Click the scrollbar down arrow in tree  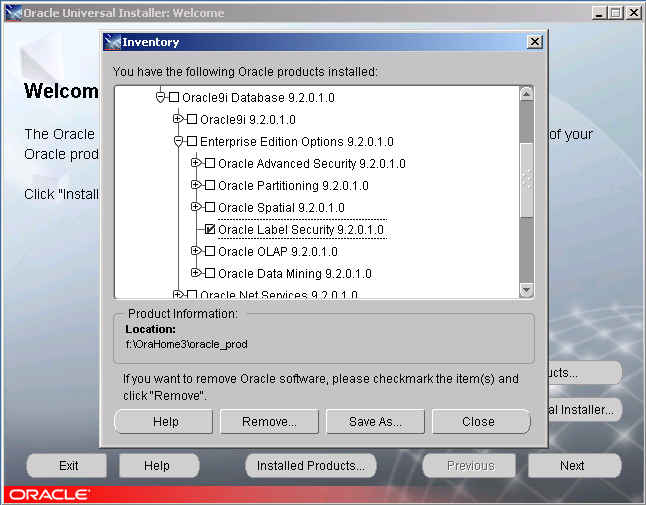tap(527, 290)
